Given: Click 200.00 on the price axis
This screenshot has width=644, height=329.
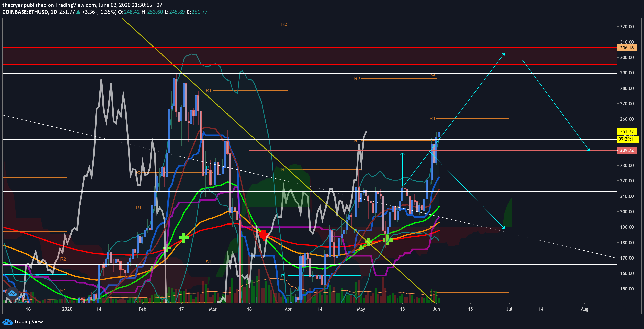Looking at the screenshot, I should click(x=627, y=211).
